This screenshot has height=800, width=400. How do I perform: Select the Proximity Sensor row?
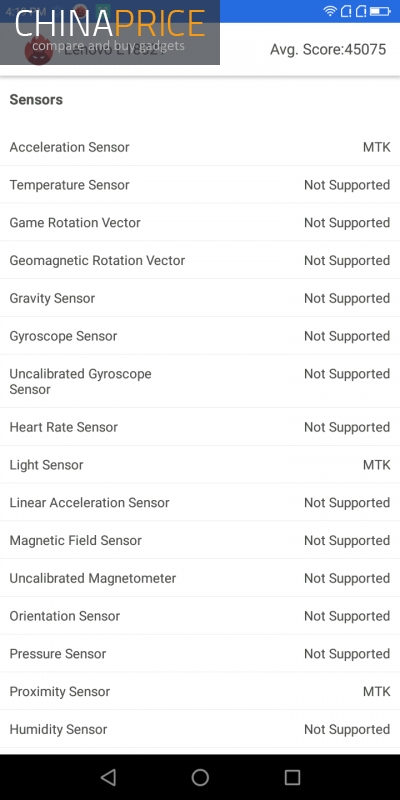(200, 691)
